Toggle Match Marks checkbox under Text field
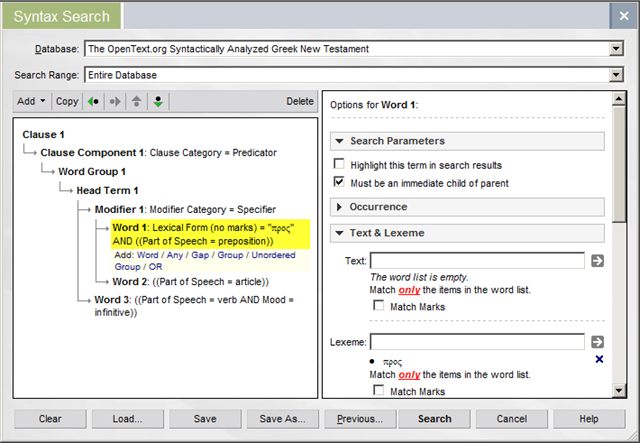 point(378,305)
